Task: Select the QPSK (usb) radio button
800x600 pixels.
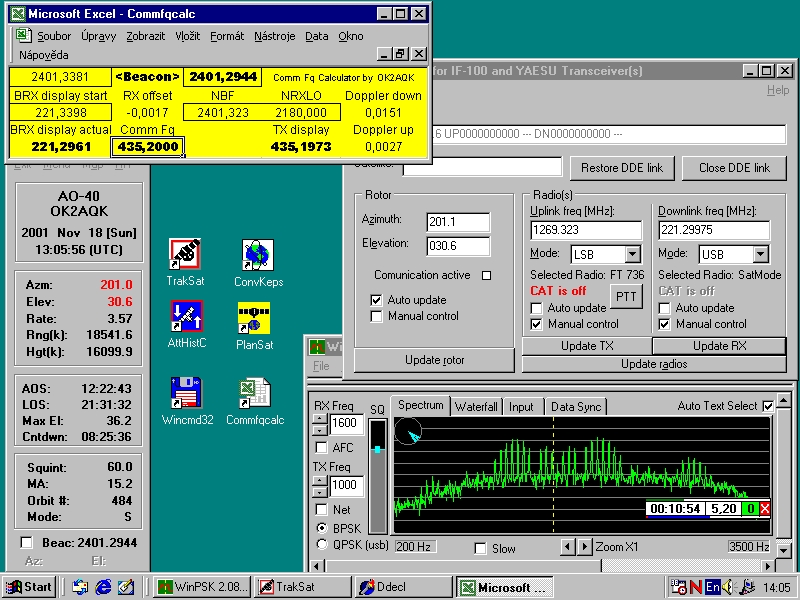Action: (x=322, y=544)
